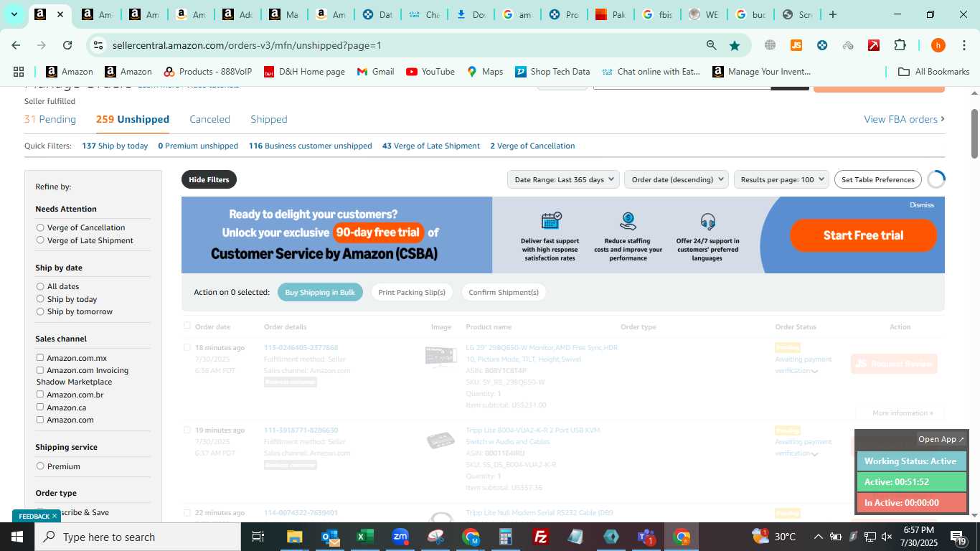Click Confirm Shipment(s) button
The width and height of the screenshot is (980, 551).
(x=504, y=292)
